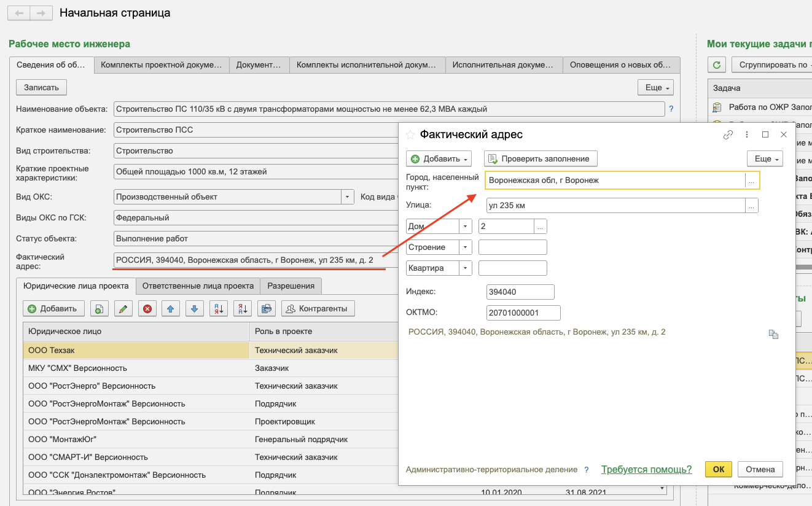This screenshot has width=812, height=506.
Task: Select ООО "СМАРТ-И" Версионность row
Action: pyautogui.click(x=211, y=457)
